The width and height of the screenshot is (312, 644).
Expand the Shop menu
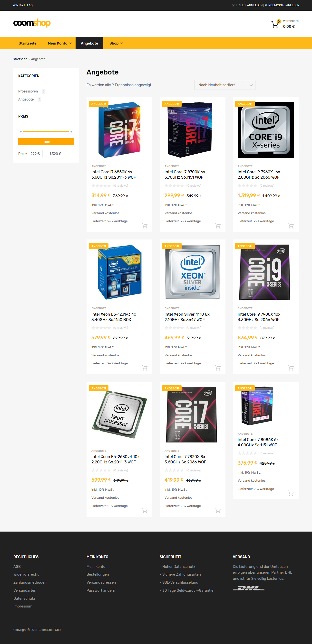tap(116, 43)
